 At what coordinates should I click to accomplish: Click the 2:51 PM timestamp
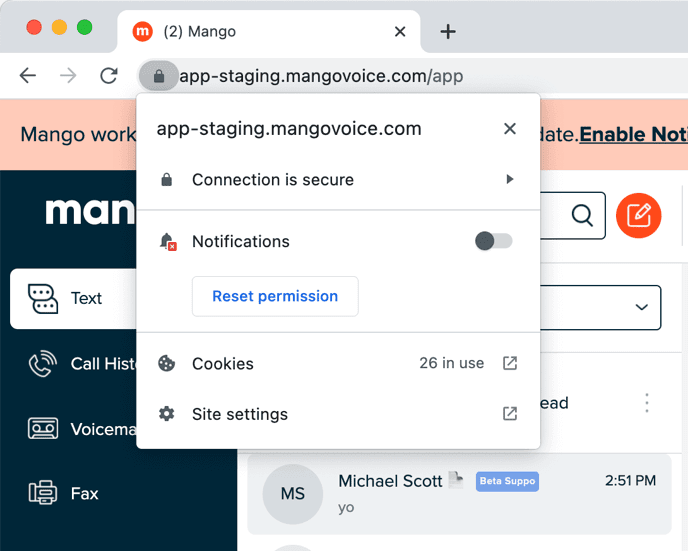pos(631,481)
